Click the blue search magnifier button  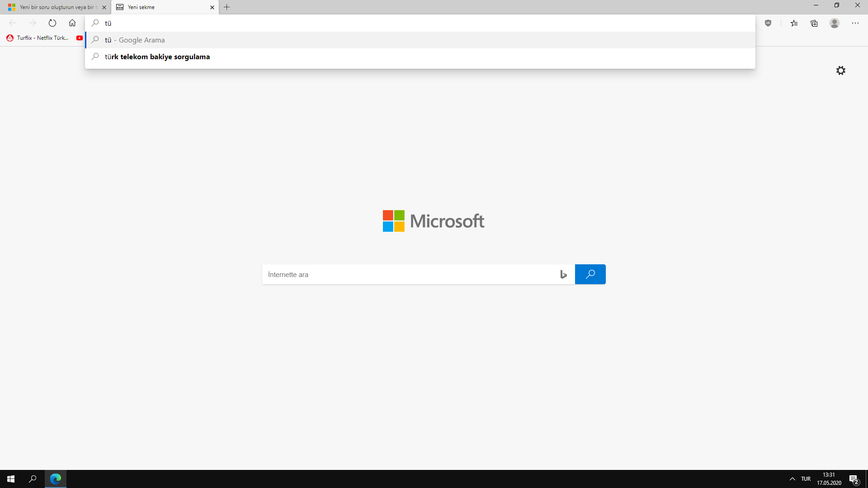(x=590, y=274)
